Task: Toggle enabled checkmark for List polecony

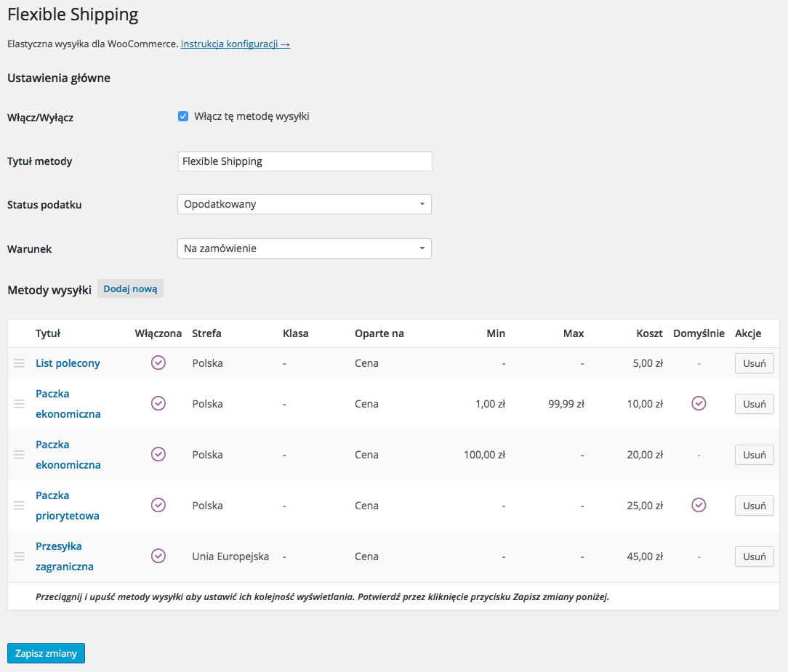Action: [x=158, y=363]
